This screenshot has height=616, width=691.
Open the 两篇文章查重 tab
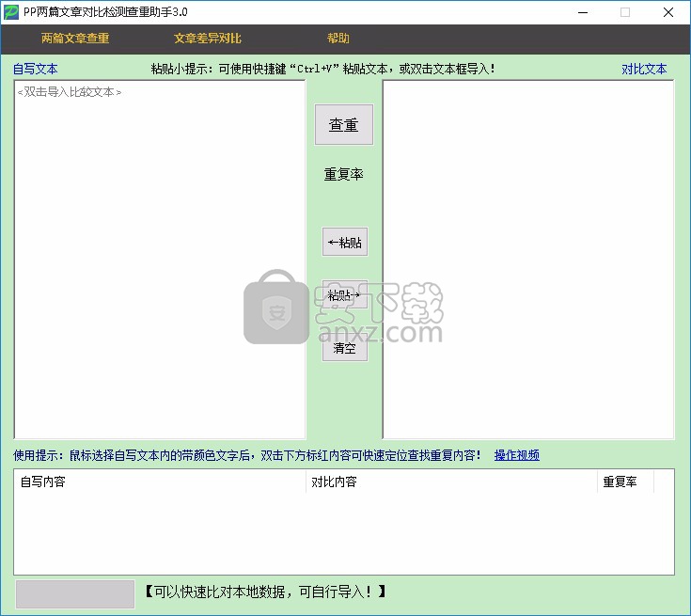point(75,39)
